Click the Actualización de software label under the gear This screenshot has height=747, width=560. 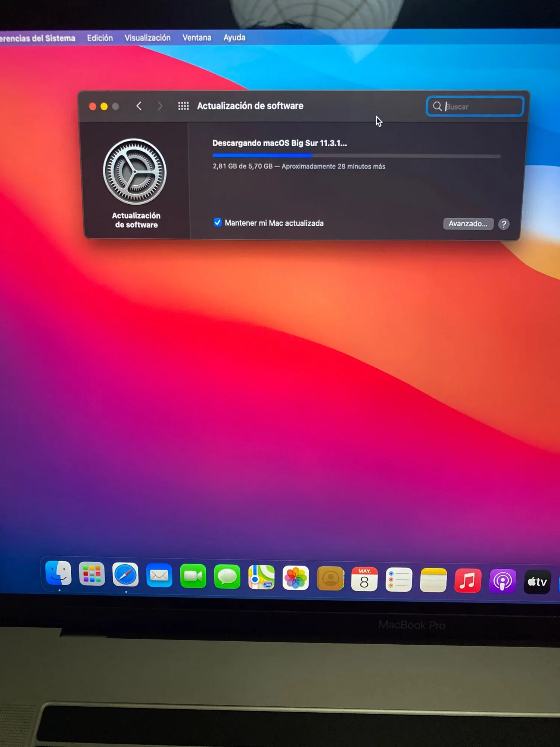136,220
